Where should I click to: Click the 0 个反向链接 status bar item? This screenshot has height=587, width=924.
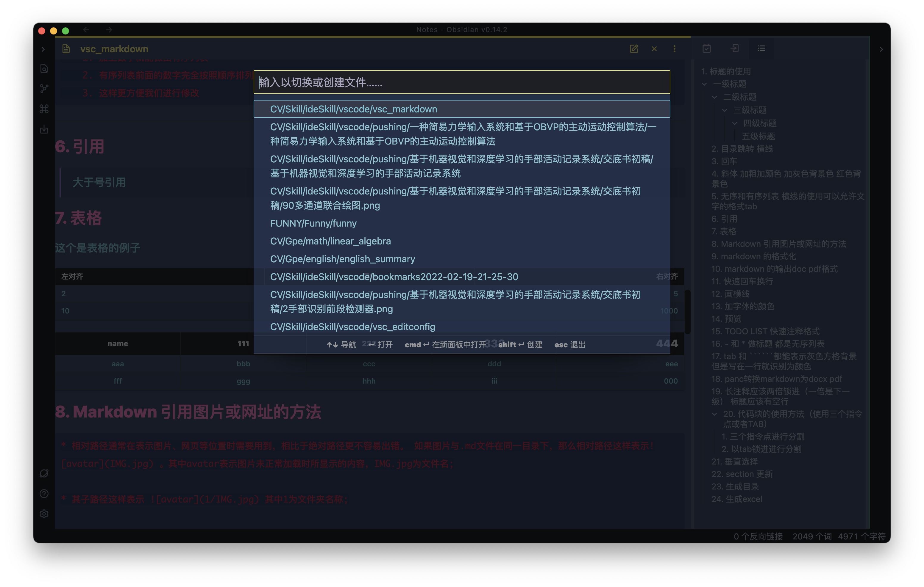(758, 536)
